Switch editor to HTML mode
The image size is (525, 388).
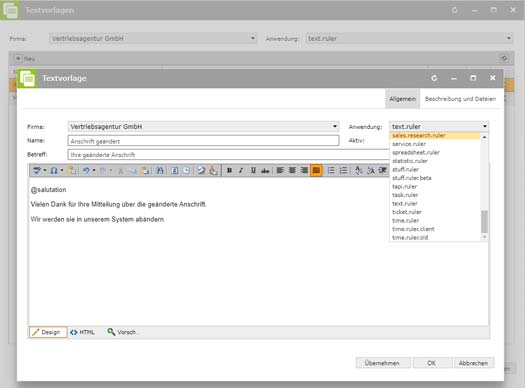pyautogui.click(x=82, y=332)
